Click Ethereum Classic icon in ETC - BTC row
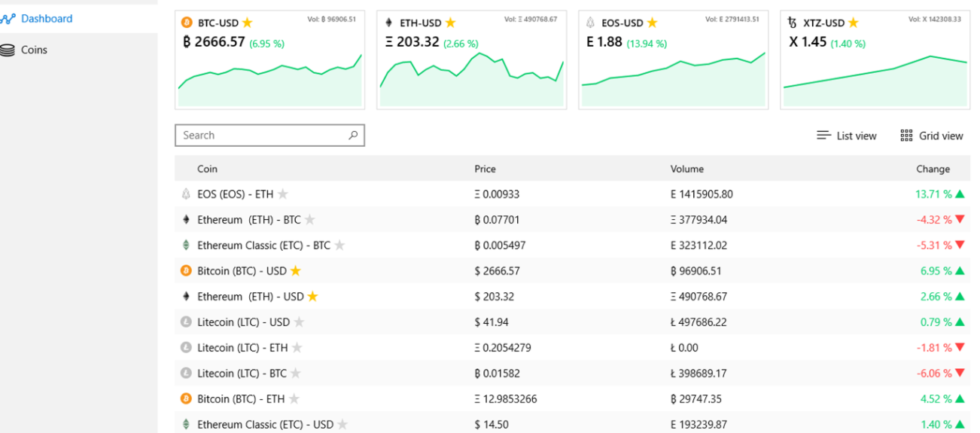 pyautogui.click(x=187, y=245)
